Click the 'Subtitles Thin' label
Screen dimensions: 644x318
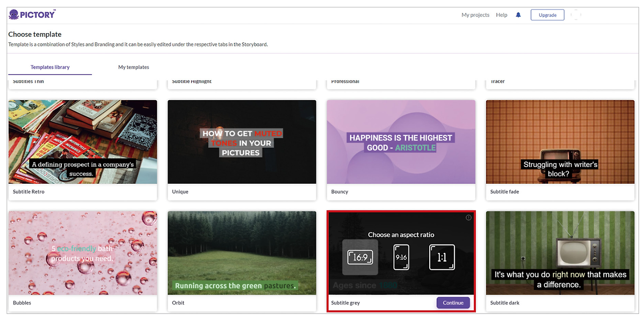click(x=28, y=82)
